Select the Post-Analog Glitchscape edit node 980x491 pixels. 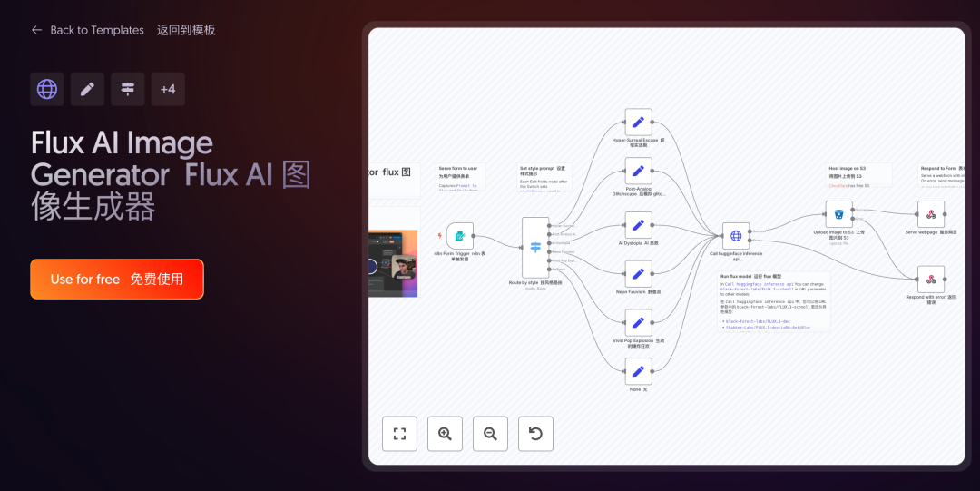(x=638, y=171)
